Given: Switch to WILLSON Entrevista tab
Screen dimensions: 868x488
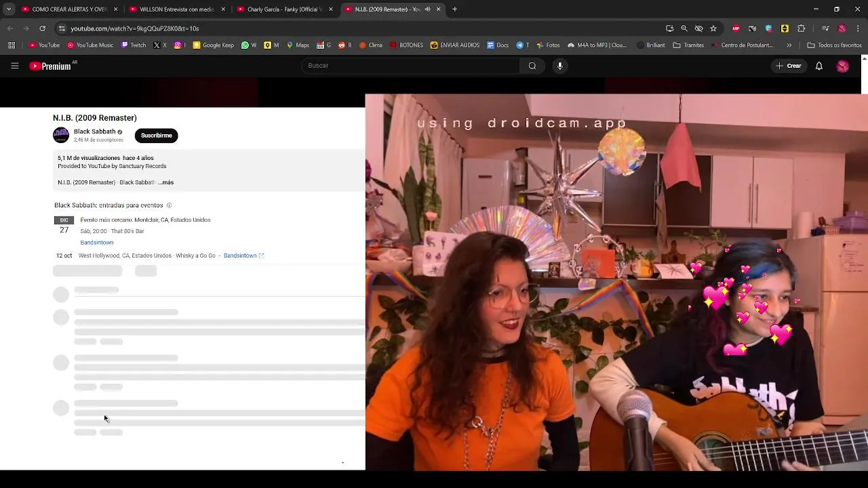Looking at the screenshot, I should pos(176,9).
